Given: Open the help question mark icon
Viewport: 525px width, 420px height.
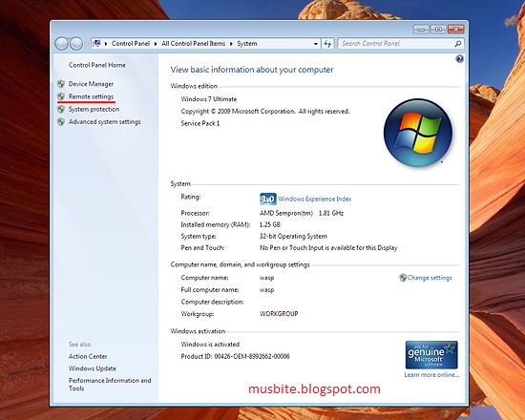Looking at the screenshot, I should click(x=460, y=59).
